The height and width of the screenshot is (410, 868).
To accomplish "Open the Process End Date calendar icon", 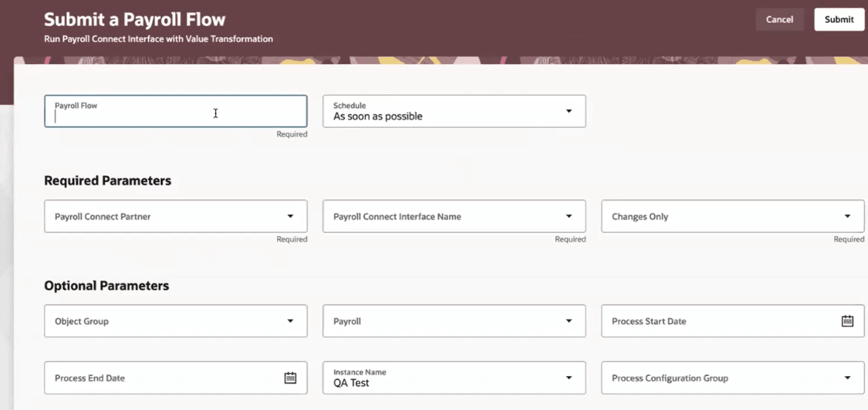I will (290, 378).
